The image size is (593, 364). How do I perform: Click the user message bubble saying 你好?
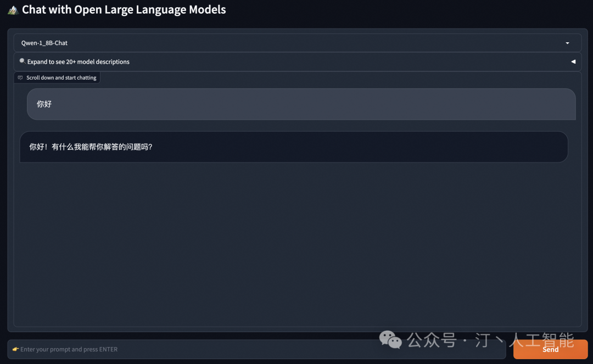click(301, 104)
